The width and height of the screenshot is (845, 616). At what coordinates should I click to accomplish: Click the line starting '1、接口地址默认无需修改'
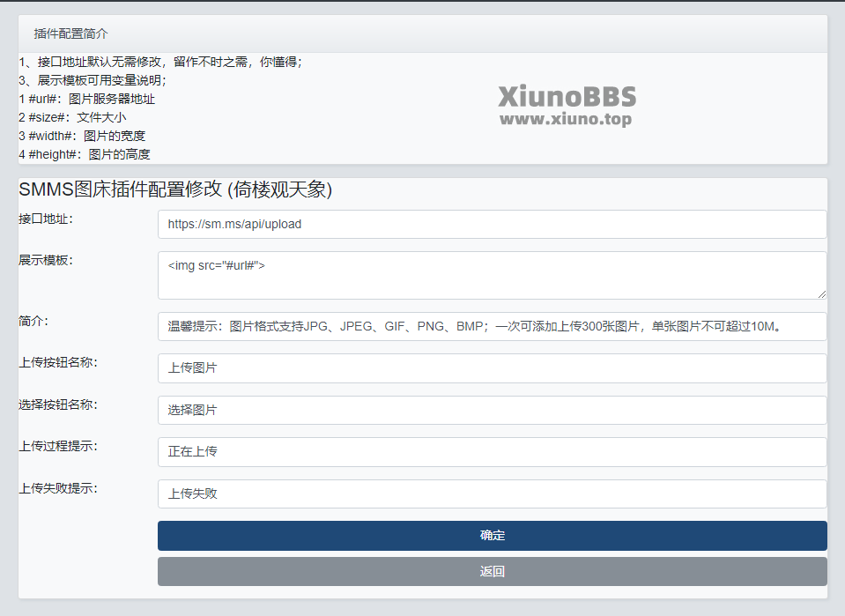pyautogui.click(x=160, y=62)
